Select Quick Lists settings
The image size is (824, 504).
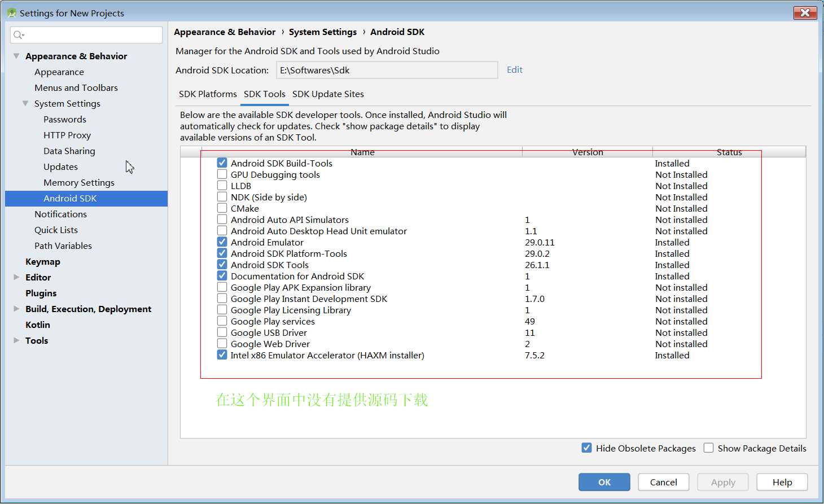coord(56,230)
